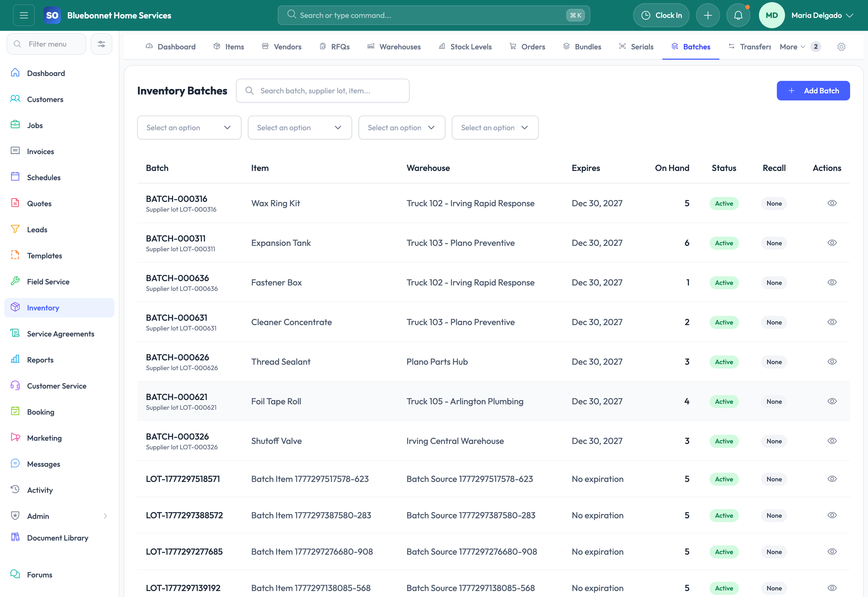
Task: Open the quick-create plus icon in header
Action: (708, 15)
